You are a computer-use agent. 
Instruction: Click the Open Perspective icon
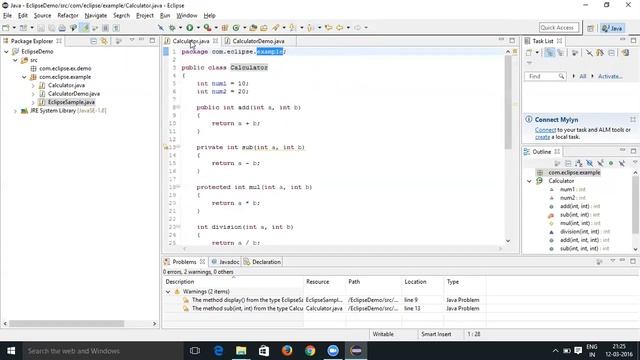pos(590,28)
